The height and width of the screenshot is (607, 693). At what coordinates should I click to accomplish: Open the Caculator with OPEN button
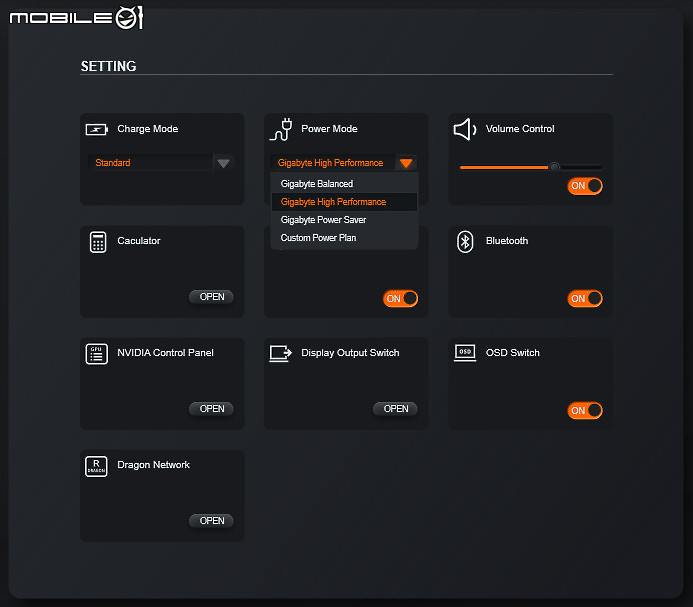tap(211, 297)
